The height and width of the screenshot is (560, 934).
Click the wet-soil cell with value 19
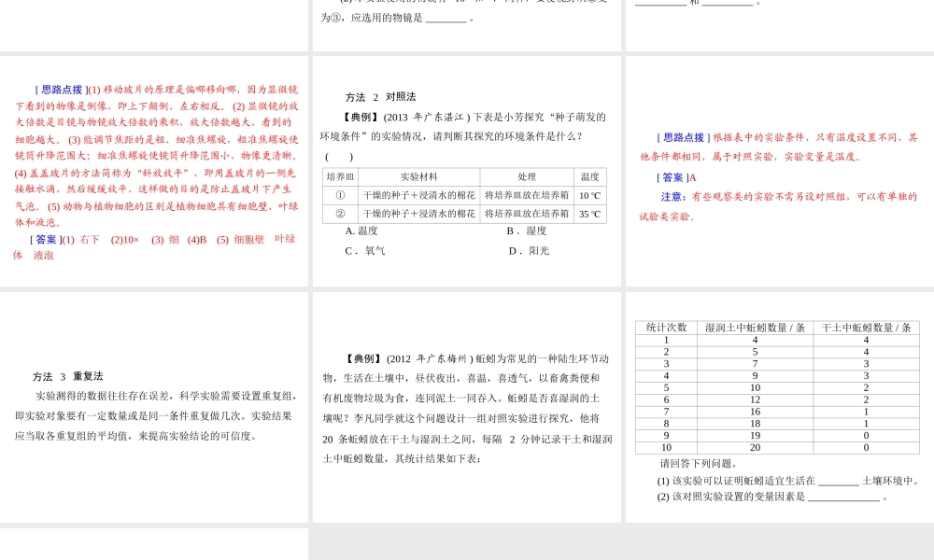[x=755, y=436]
